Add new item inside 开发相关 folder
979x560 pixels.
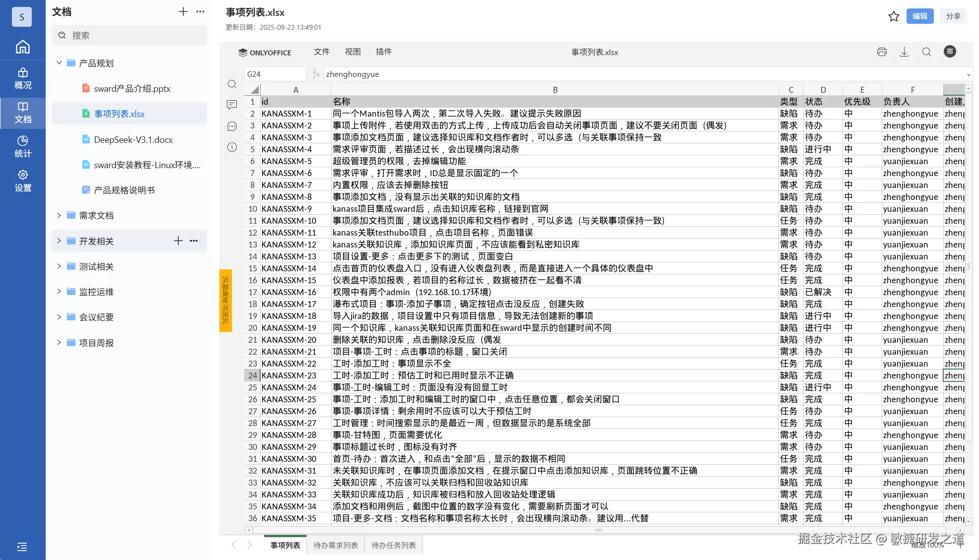pos(178,241)
